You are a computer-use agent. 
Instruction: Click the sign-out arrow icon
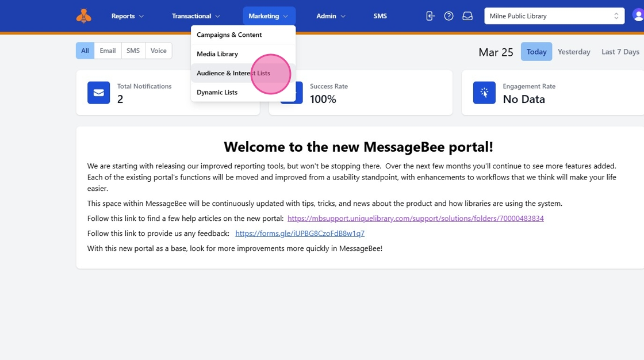coord(430,16)
